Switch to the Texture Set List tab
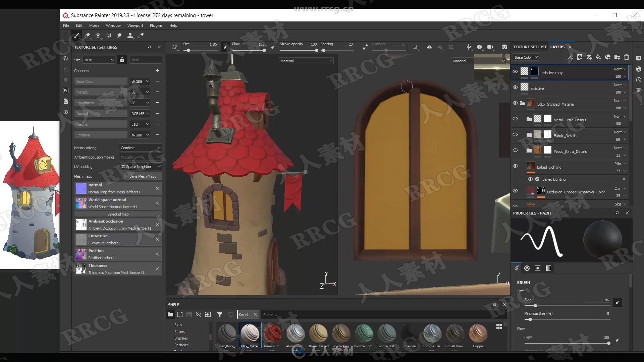Viewport: 644px width, 362px height. click(530, 47)
